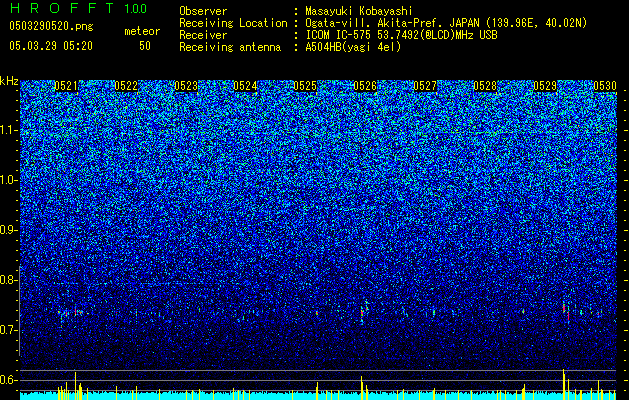This screenshot has width=629, height=400.
Task: Click the 1.00 version number
Action: click(x=136, y=9)
